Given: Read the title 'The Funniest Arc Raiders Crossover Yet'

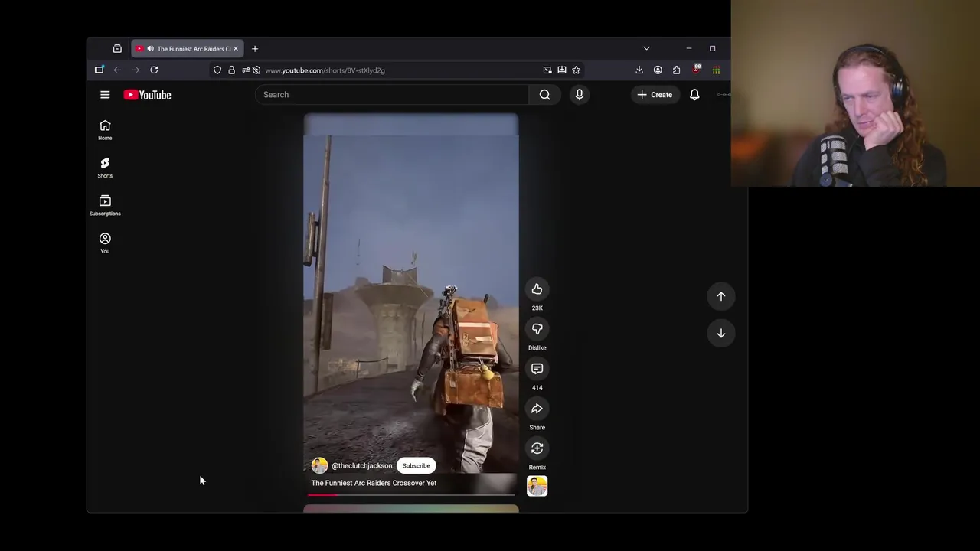Looking at the screenshot, I should coord(374,483).
